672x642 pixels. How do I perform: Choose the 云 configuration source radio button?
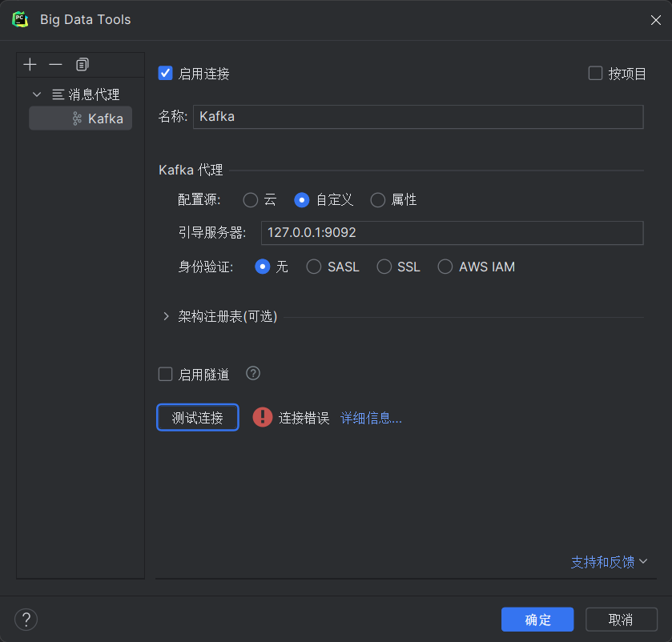[251, 200]
